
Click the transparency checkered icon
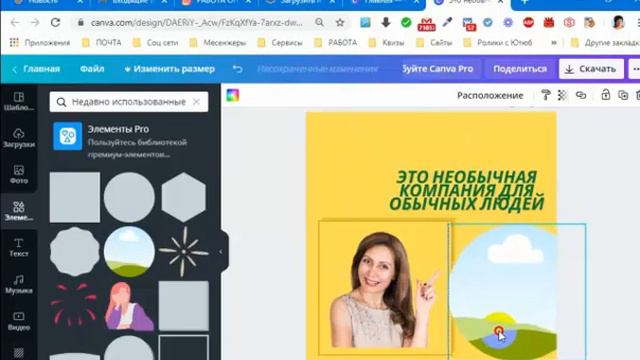point(562,95)
